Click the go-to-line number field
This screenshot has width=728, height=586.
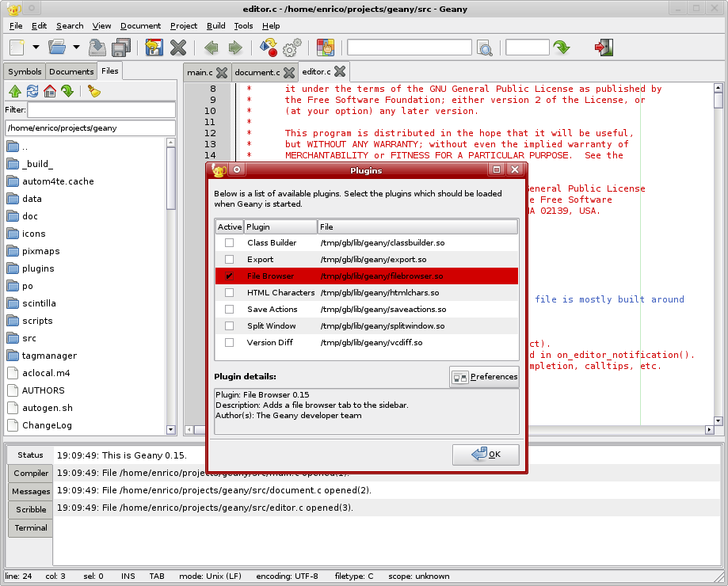coord(528,48)
